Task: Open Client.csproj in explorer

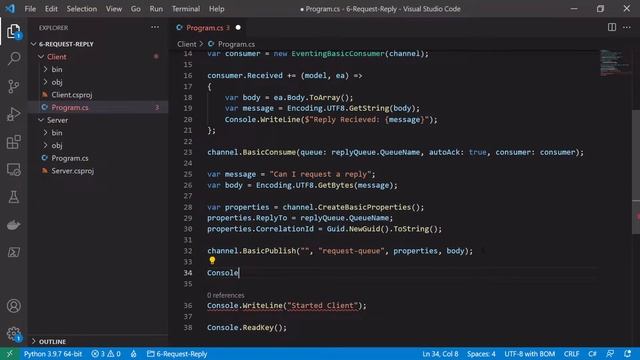Action: click(x=98, y=95)
